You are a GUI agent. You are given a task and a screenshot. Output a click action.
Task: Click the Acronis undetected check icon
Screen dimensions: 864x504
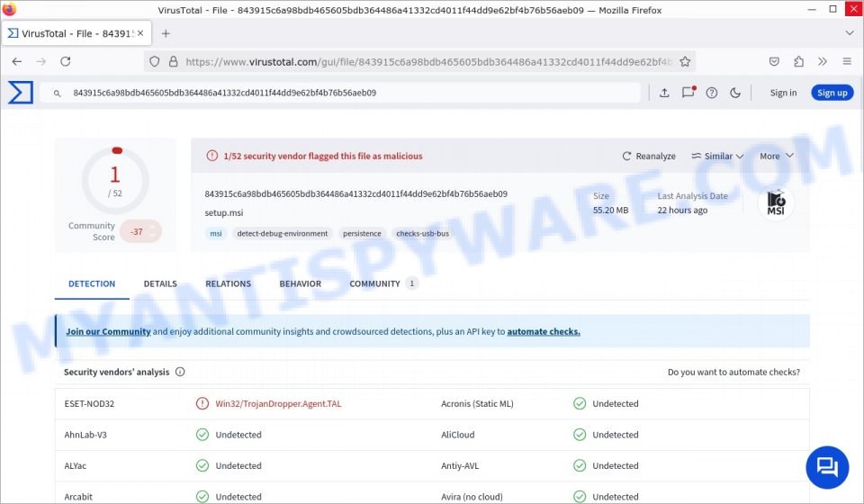coord(580,404)
